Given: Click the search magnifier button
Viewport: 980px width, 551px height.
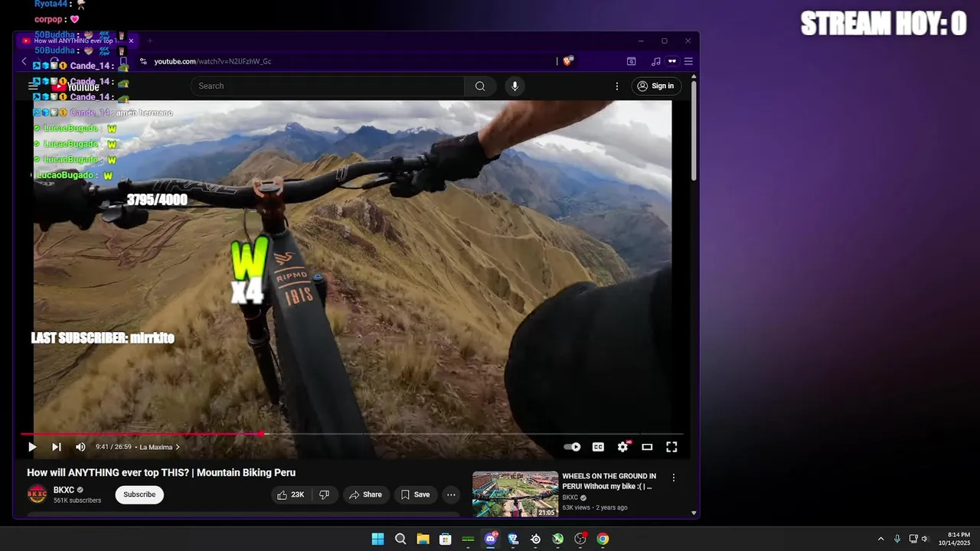Looking at the screenshot, I should point(480,86).
